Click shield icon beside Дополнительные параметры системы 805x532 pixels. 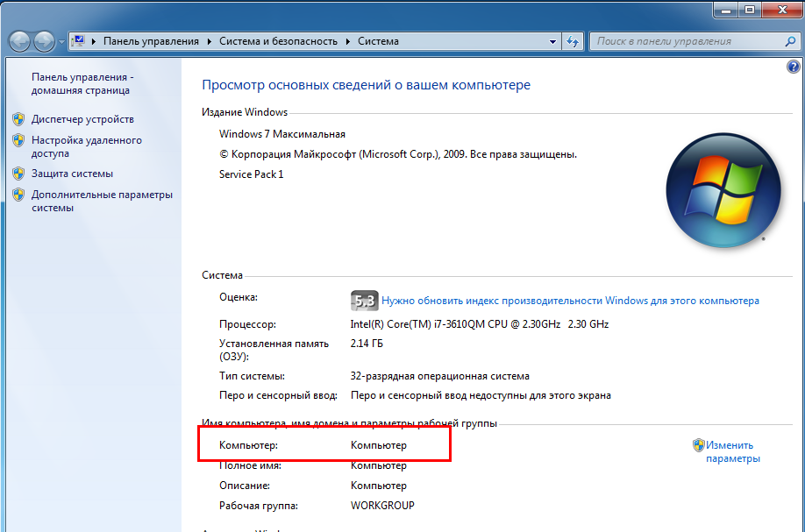18,195
